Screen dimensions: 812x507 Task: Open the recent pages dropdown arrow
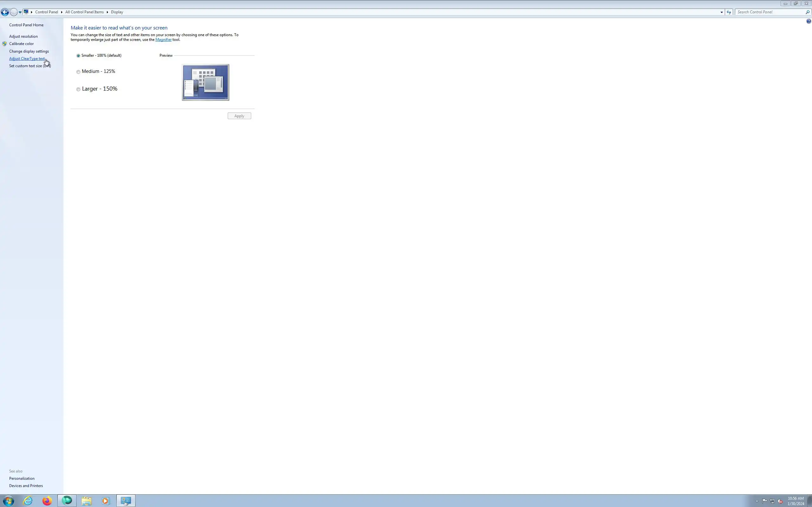click(x=20, y=12)
